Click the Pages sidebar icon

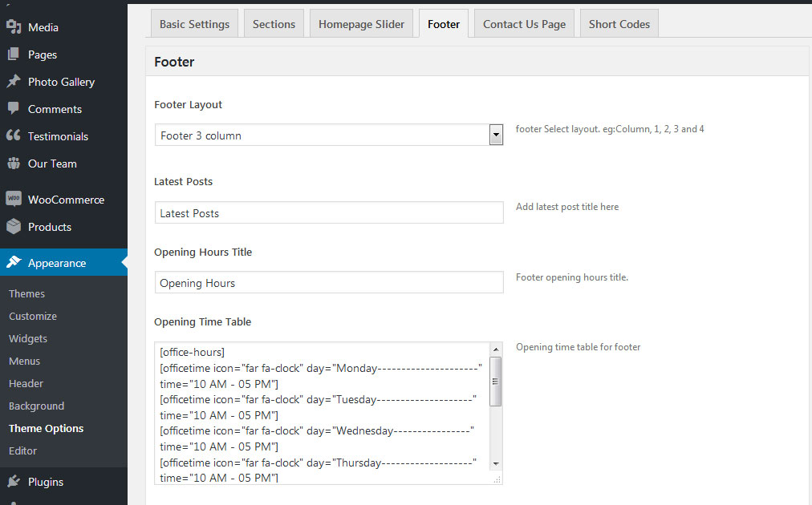(x=14, y=55)
